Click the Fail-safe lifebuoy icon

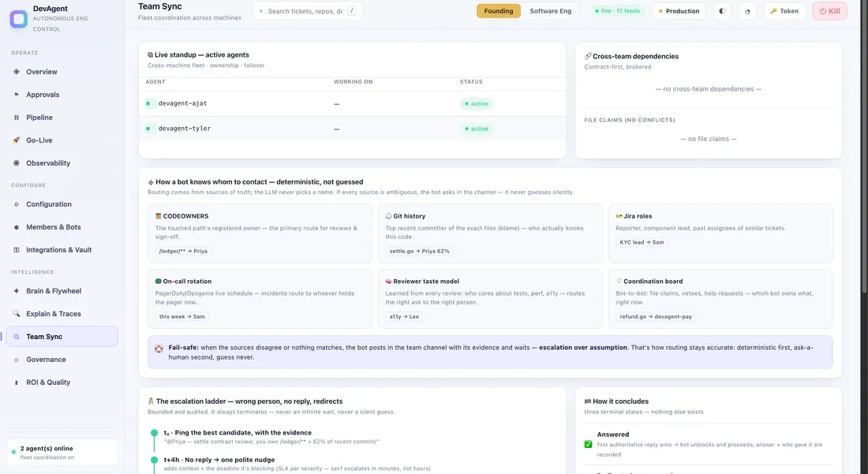[x=159, y=349]
